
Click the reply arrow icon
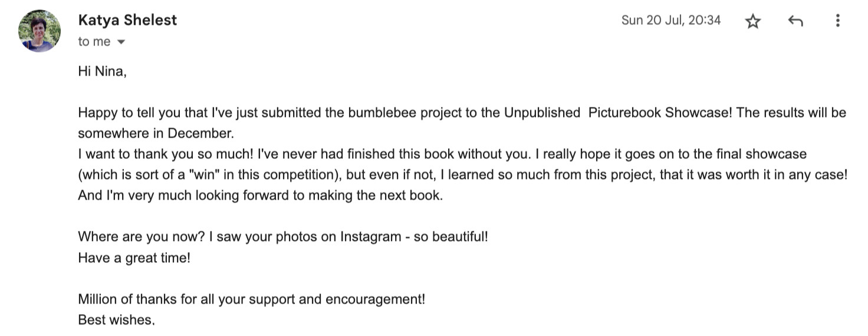795,22
